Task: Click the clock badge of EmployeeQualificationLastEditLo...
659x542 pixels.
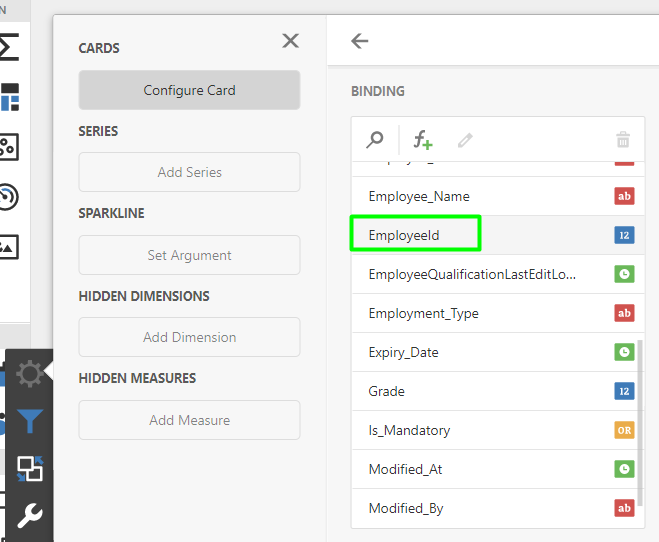Action: 624,274
